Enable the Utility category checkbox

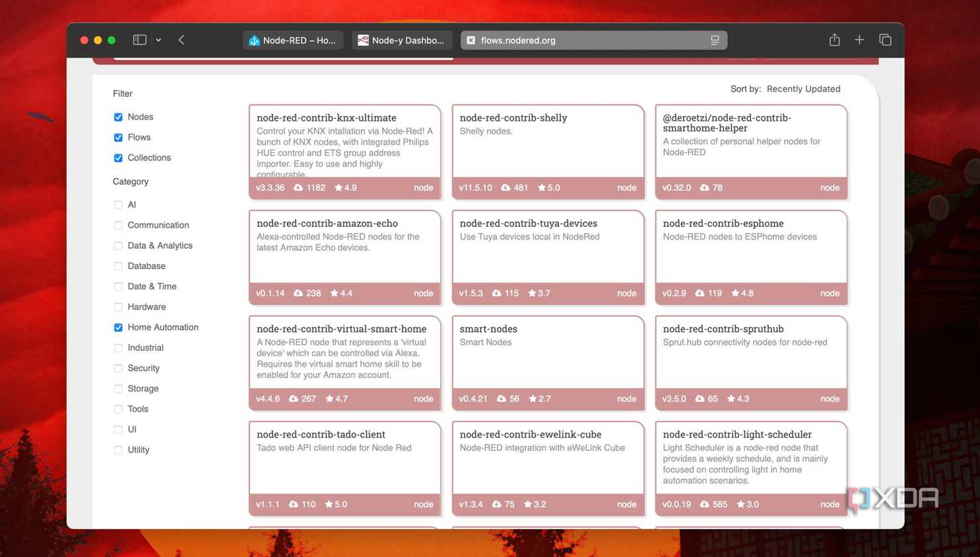[x=118, y=450]
